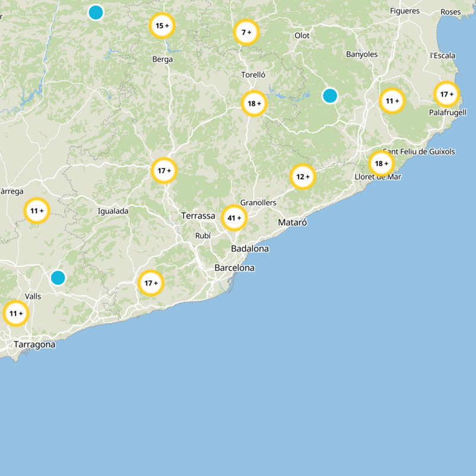
Task: Expand the 41+ cluster near Granollers
Action: click(x=234, y=218)
